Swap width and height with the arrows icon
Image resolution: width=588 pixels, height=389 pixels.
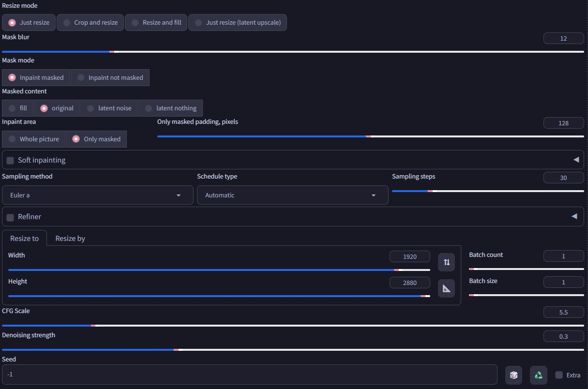pos(446,262)
